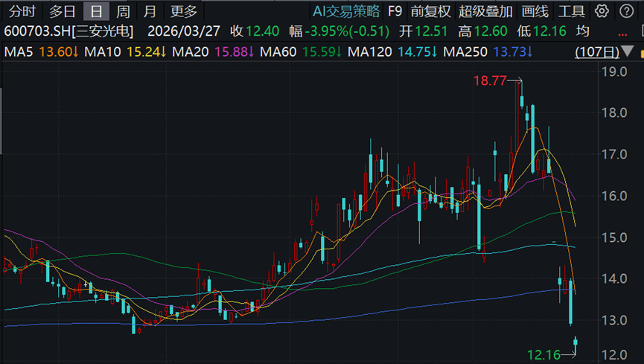
Task: Click the MA5 13.60 indicator label
Action: [41, 52]
